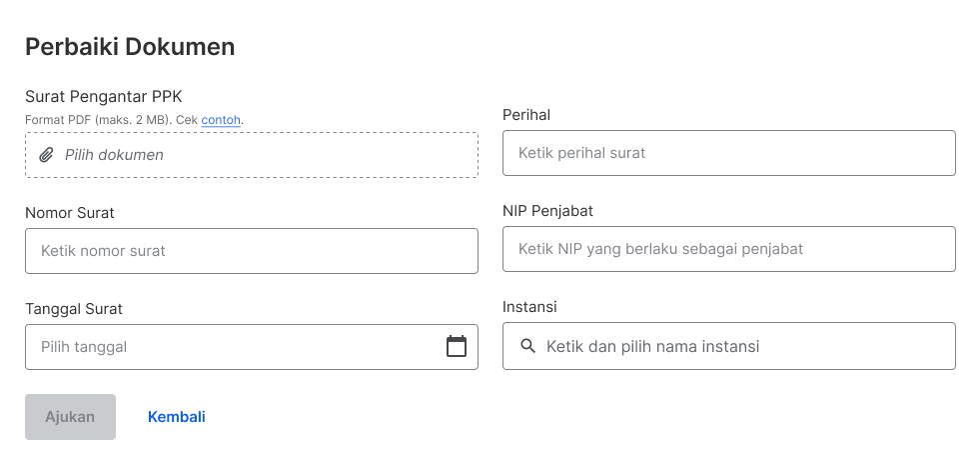Open the "contoh" example link
Screen dimensions: 980x472
(x=221, y=120)
